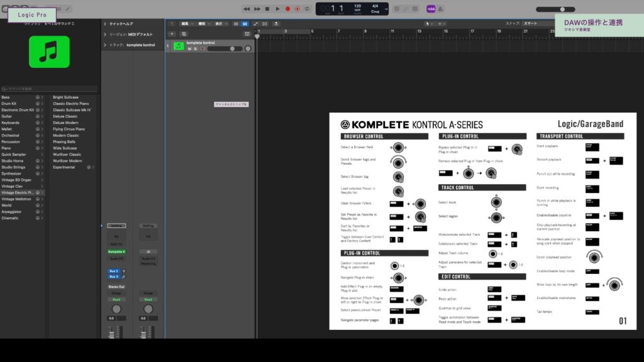Toggle the automation show button
Image resolution: width=644 pixels, height=362 pixels.
pyautogui.click(x=255, y=24)
